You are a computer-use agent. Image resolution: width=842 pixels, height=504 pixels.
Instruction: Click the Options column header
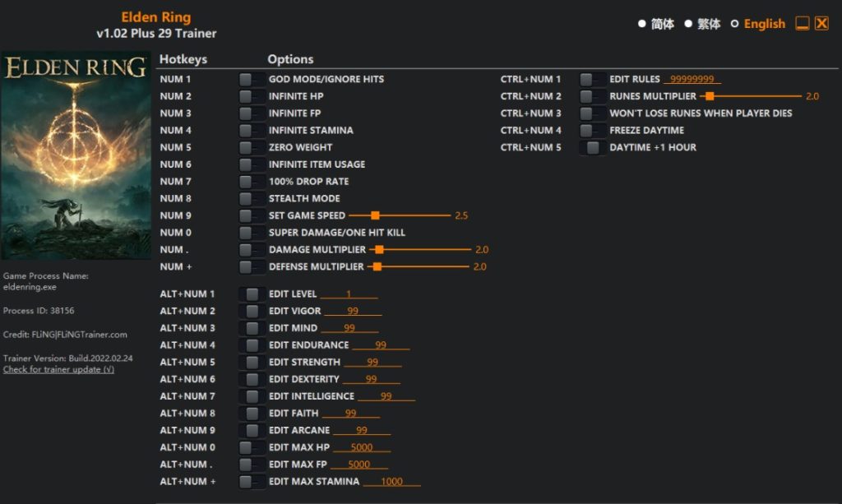point(290,59)
